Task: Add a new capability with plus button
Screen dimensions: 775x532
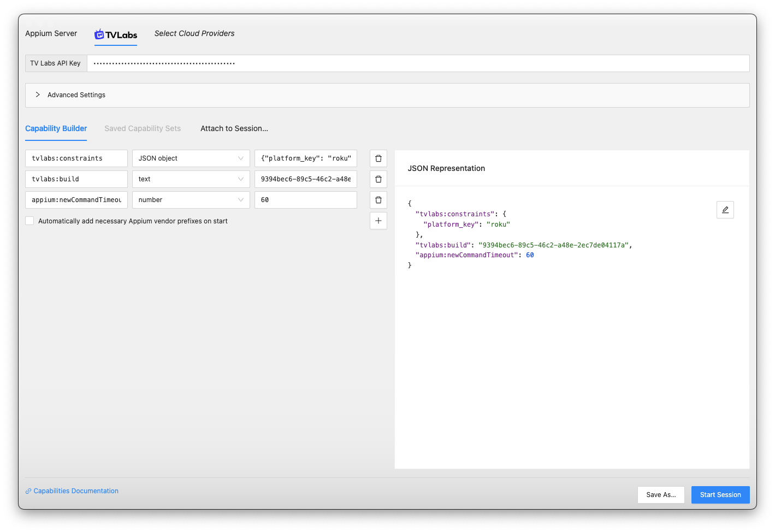Action: [x=378, y=221]
